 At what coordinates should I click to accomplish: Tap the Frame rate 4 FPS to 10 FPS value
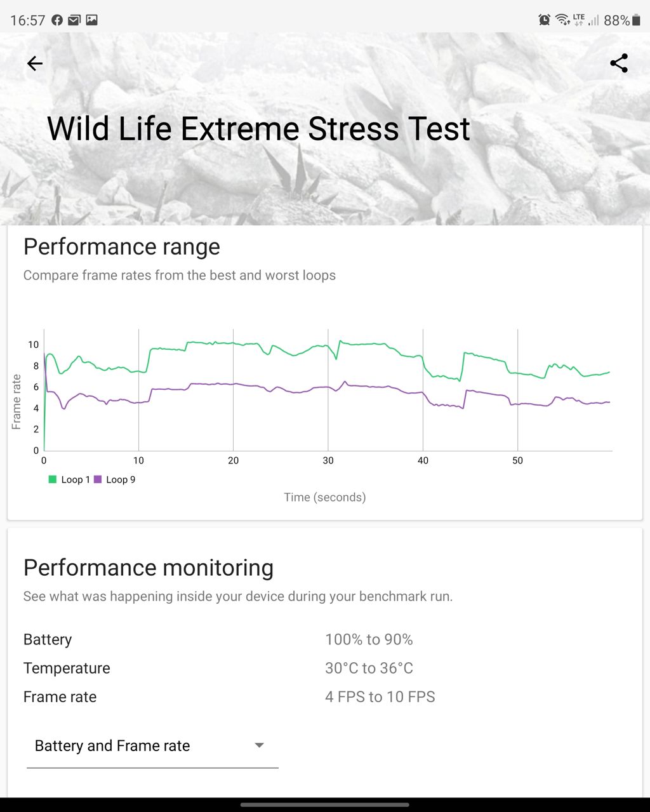click(380, 696)
